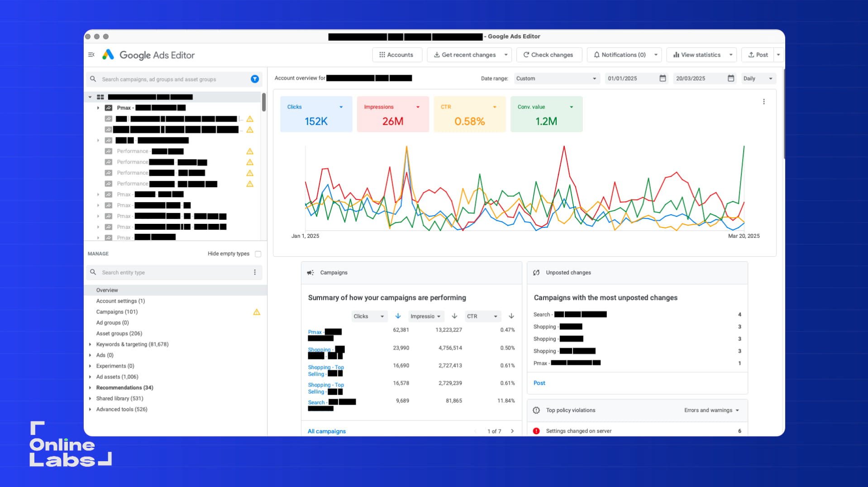Click View statistics button
This screenshot has height=487, width=868.
(x=697, y=55)
